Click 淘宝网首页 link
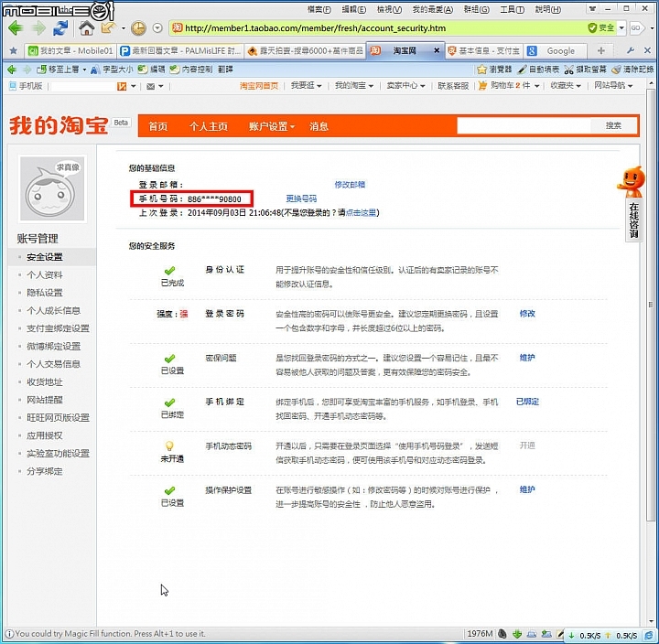 [x=259, y=86]
